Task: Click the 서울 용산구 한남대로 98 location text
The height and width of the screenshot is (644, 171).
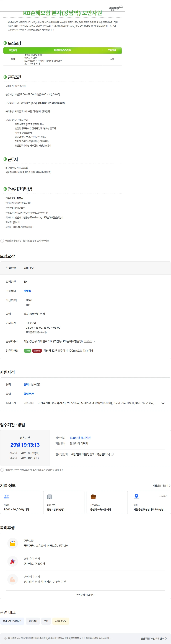Action: coord(150,510)
